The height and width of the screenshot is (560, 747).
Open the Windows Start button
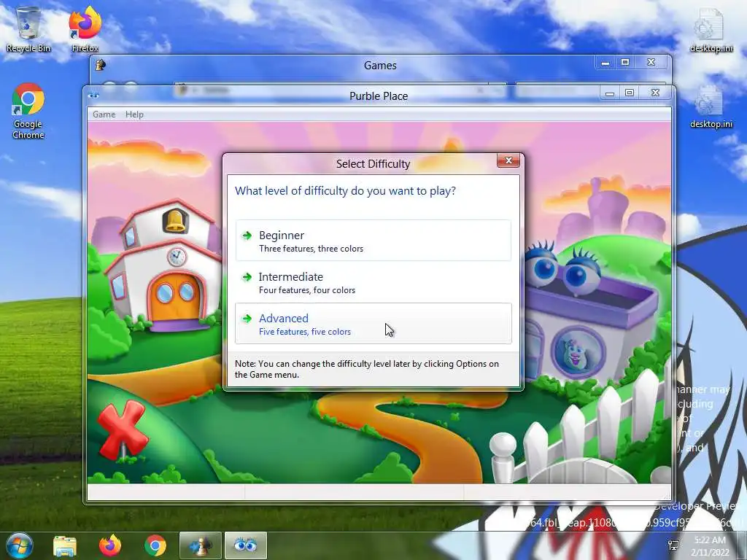pos(20,545)
